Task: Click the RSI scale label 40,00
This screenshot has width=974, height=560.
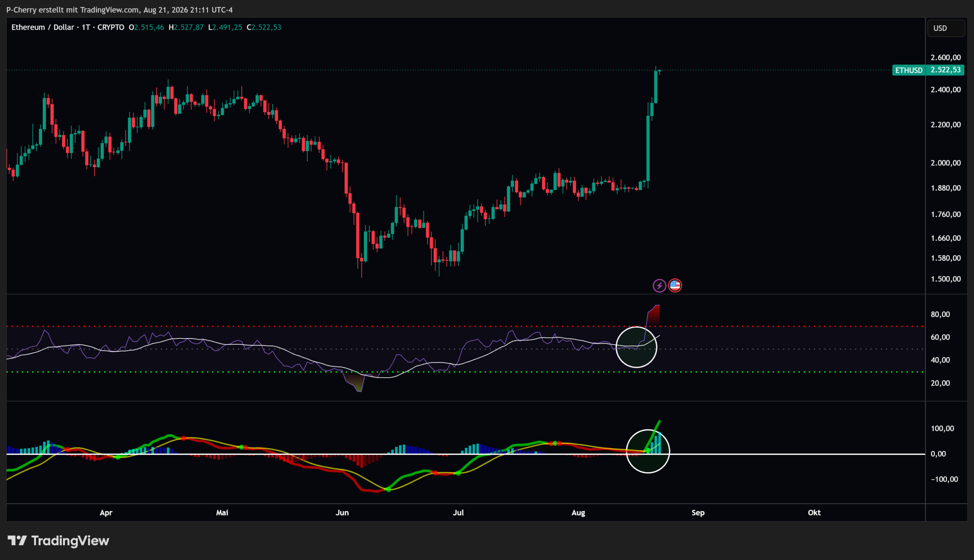Action: pos(940,360)
